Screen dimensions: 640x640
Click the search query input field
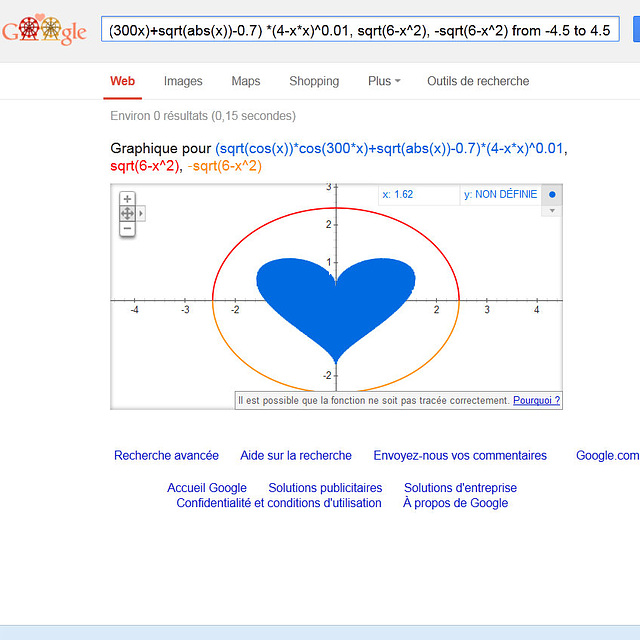point(360,31)
